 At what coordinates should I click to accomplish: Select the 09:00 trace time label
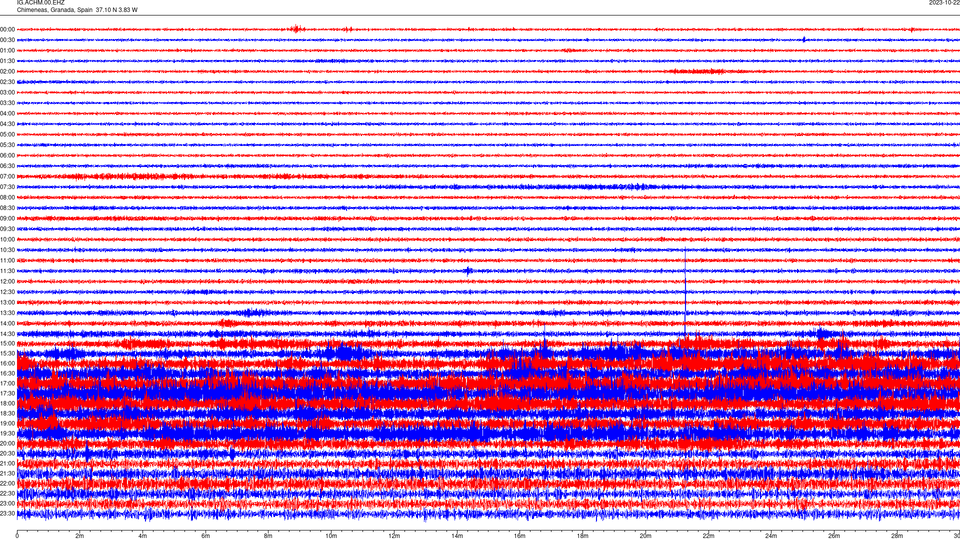coord(7,219)
